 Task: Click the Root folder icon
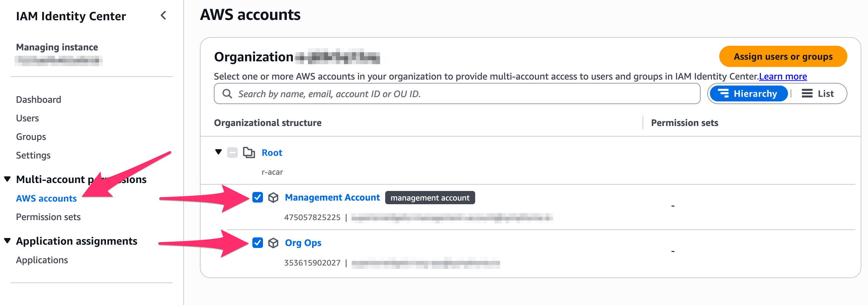pos(249,153)
